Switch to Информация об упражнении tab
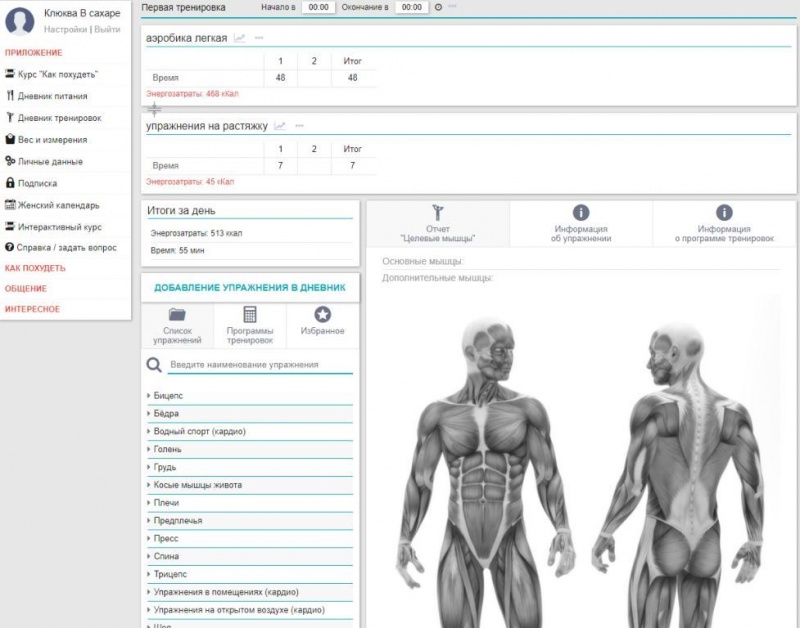This screenshot has width=800, height=628. coord(581,223)
